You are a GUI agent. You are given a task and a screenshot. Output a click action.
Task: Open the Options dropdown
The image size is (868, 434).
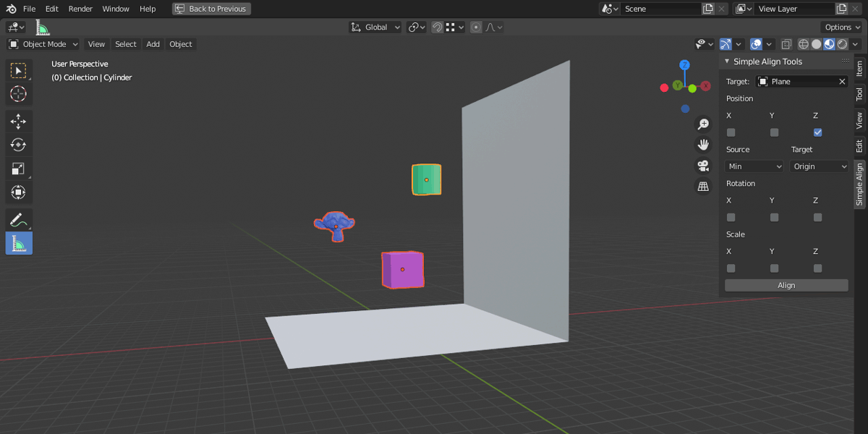click(x=842, y=27)
